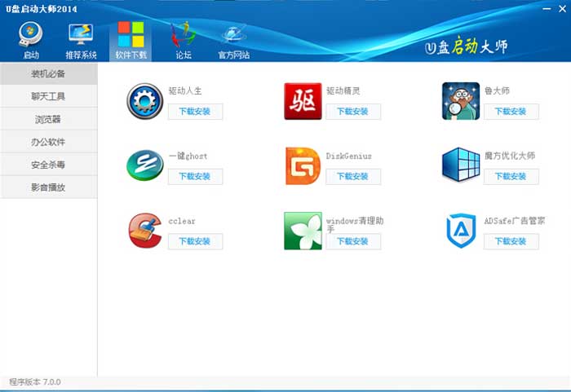Image resolution: width=571 pixels, height=392 pixels.
Task: Switch to the 办公软件 category
Action: click(48, 142)
